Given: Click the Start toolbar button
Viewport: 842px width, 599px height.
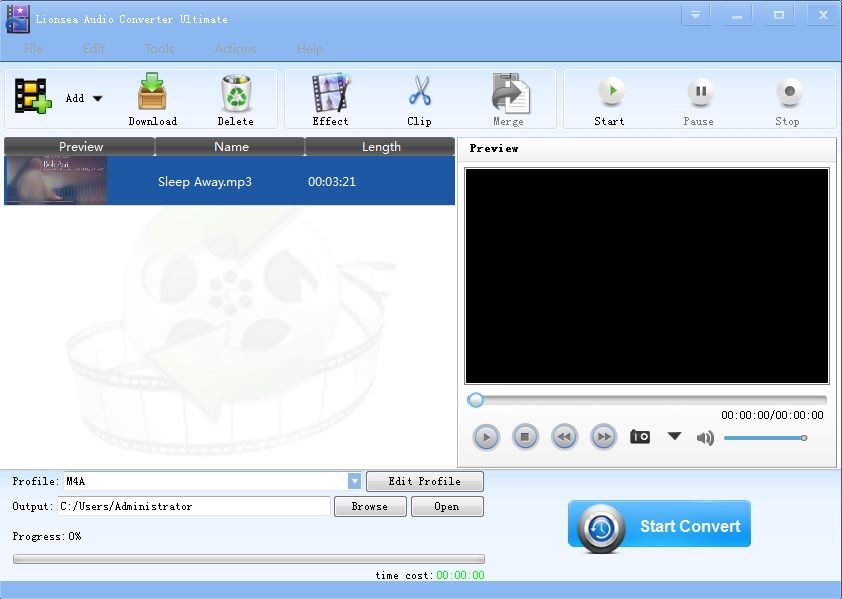Looking at the screenshot, I should coord(609,101).
